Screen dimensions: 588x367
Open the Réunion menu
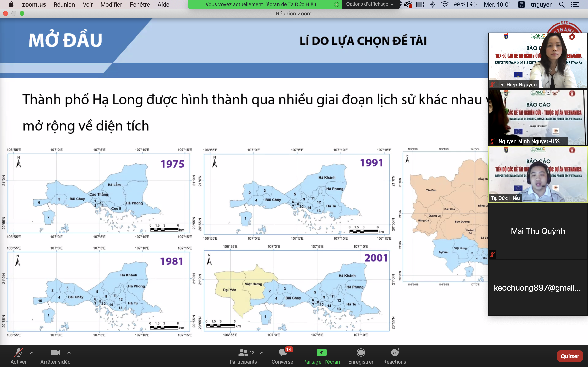click(x=64, y=4)
